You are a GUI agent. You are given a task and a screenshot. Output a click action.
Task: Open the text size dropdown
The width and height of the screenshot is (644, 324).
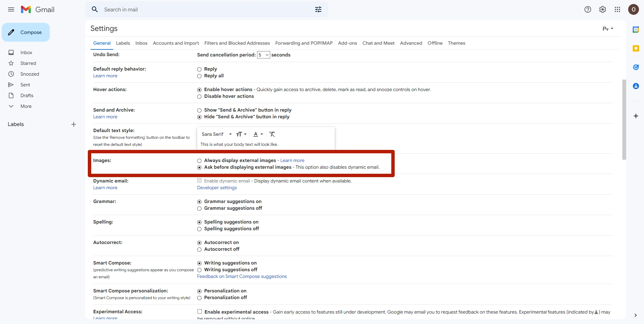pyautogui.click(x=242, y=134)
